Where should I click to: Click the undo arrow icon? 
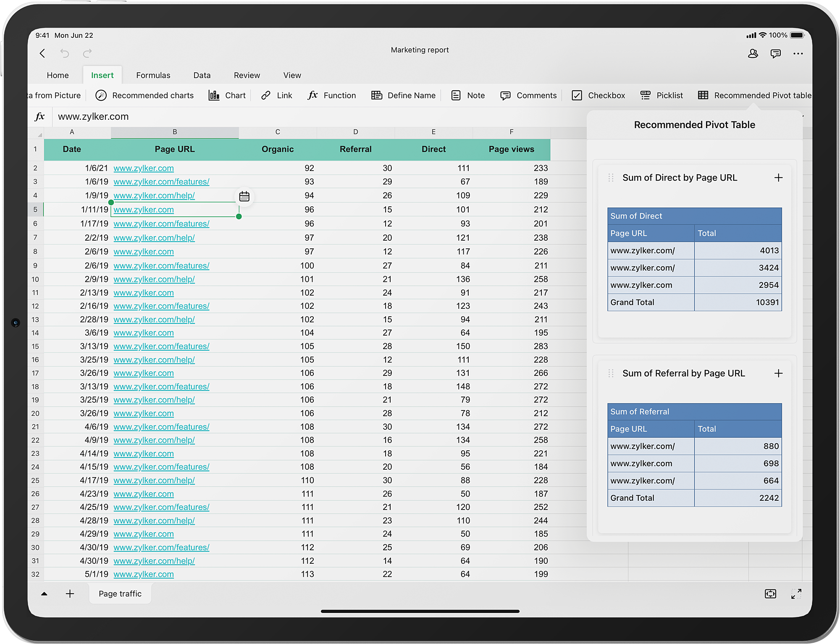[x=65, y=53]
